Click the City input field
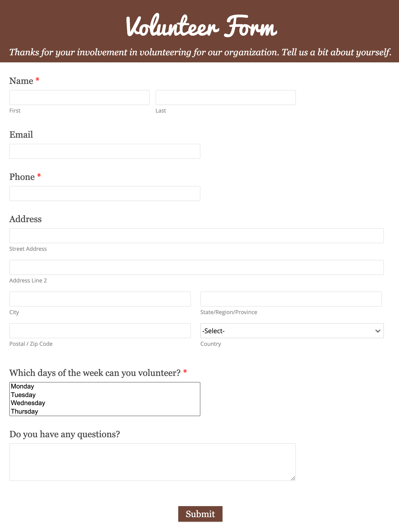399x532 pixels. point(100,299)
